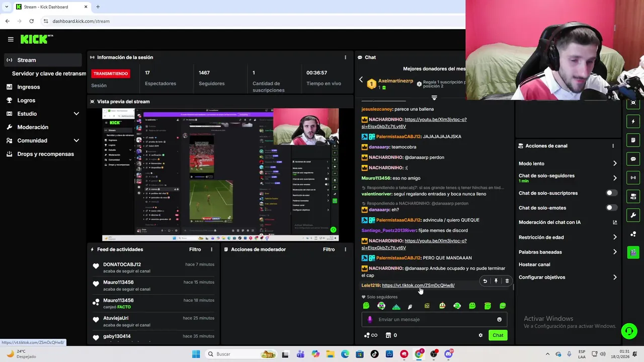Screen dimensions: 644x362
Task: Click the chat bubble panel icon
Action: [633, 159]
